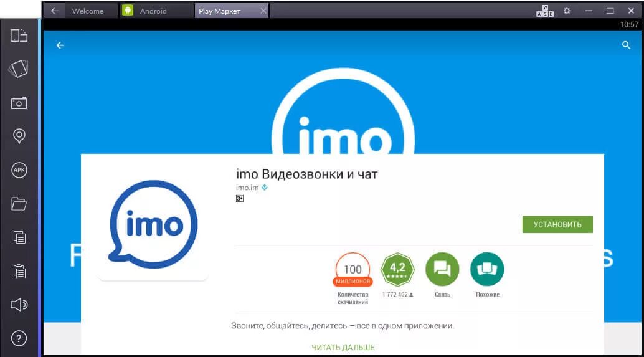Click the large imo app icon
The height and width of the screenshot is (357, 644).
coord(153,224)
